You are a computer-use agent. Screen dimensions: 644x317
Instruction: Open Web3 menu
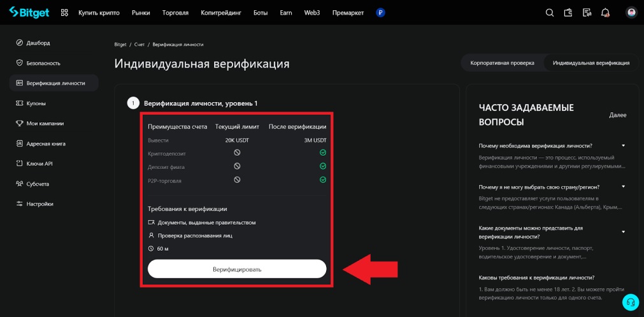coord(312,13)
